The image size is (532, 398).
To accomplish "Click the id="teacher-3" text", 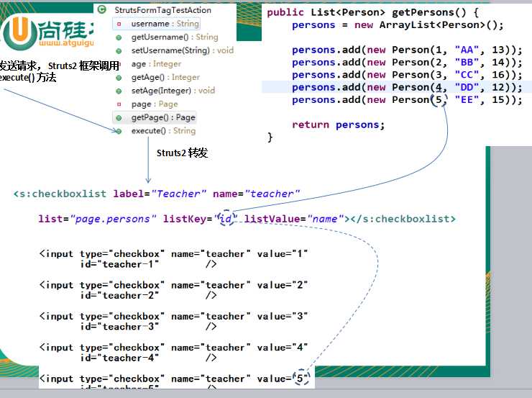I will click(x=119, y=327).
